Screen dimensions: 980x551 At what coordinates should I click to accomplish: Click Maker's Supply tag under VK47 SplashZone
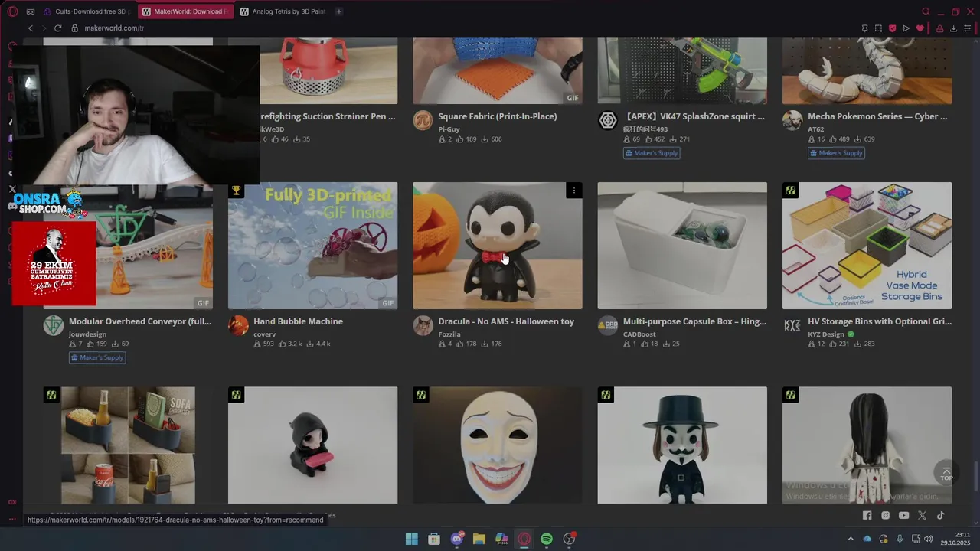(652, 153)
